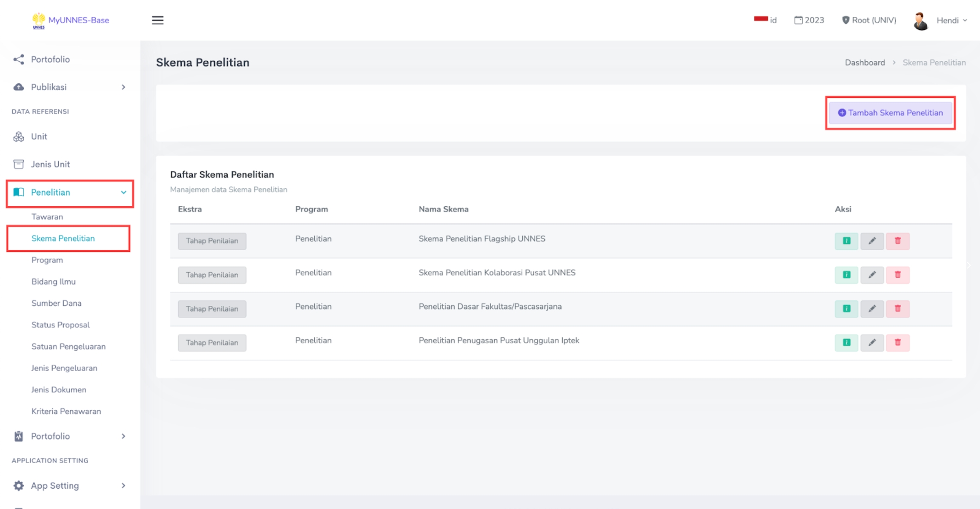Follow the Dashboard breadcrumb link

864,63
